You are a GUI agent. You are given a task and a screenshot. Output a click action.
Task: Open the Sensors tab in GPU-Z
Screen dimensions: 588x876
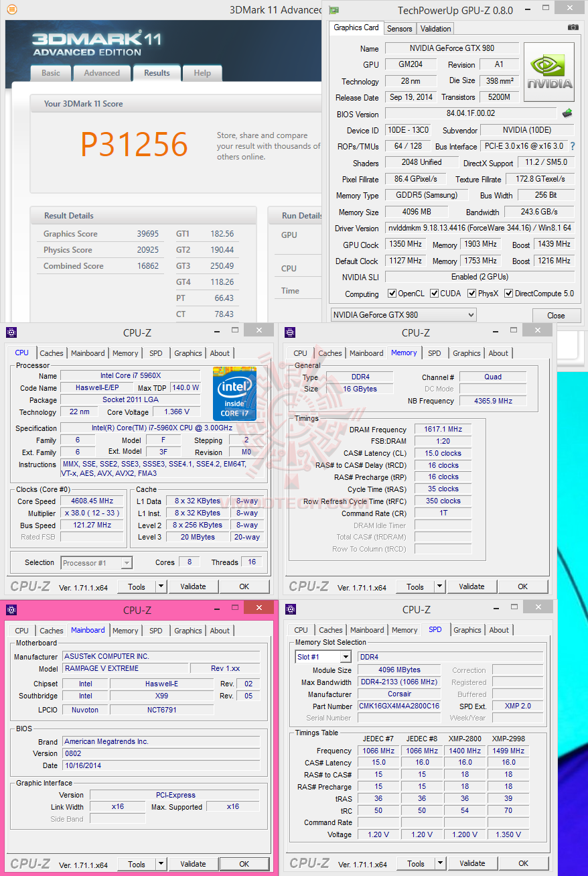coord(400,29)
